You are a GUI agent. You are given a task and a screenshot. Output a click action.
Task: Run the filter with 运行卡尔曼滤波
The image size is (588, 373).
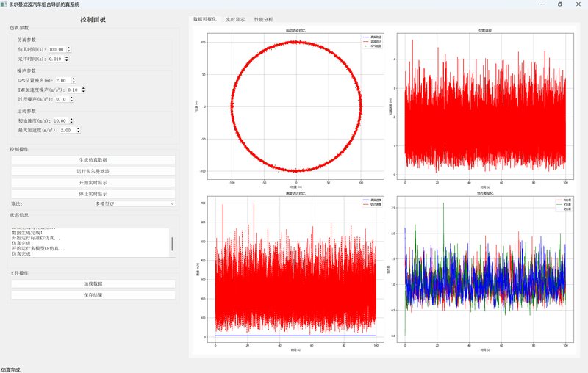pyautogui.click(x=93, y=171)
